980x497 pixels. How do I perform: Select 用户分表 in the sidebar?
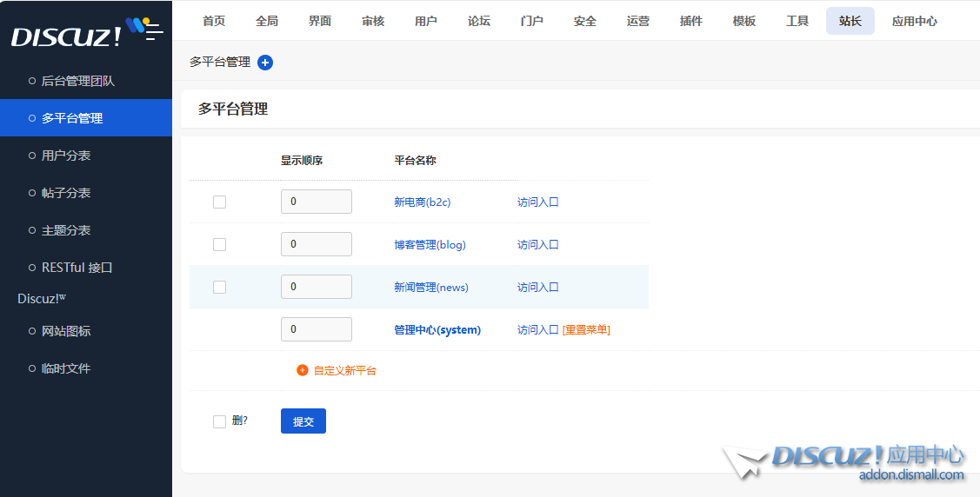66,156
